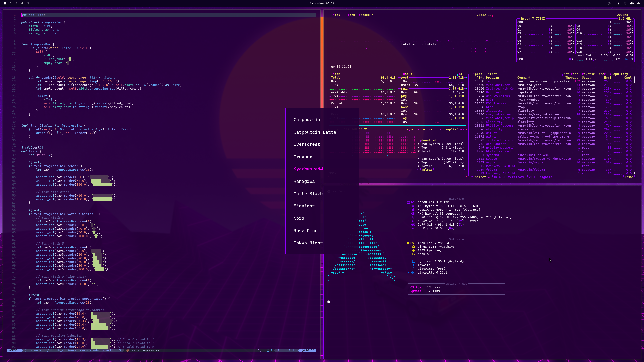
Task: Click the clock icon in the neovim statusline
Action: coord(303,350)
